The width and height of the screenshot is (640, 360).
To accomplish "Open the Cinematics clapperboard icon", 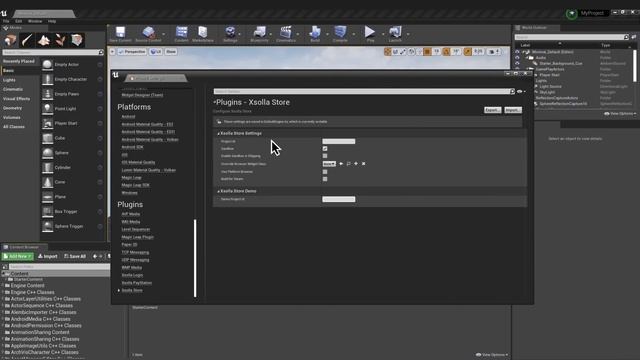I will tap(286, 32).
